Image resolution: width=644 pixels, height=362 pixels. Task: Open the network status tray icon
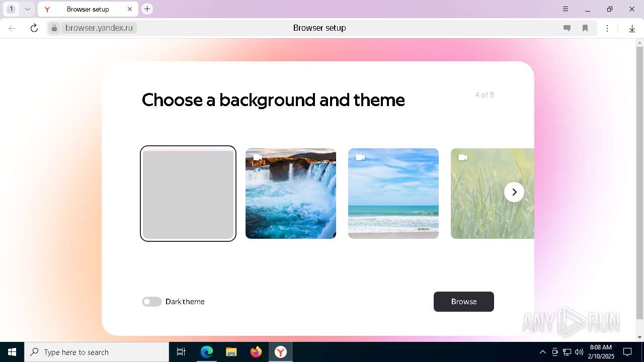[567, 352]
